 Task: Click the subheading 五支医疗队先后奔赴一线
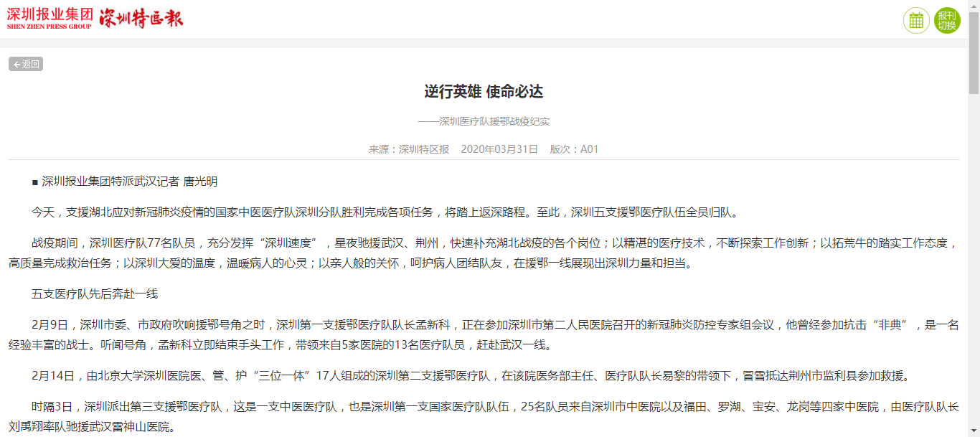[x=95, y=293]
